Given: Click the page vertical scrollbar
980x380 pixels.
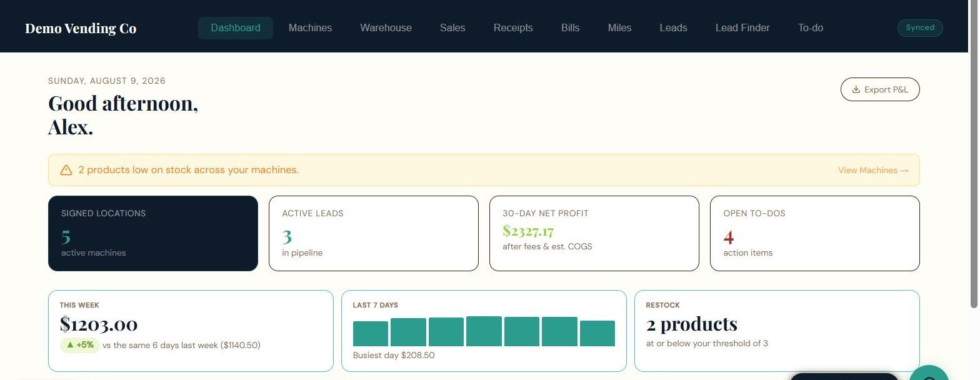Looking at the screenshot, I should point(974,154).
